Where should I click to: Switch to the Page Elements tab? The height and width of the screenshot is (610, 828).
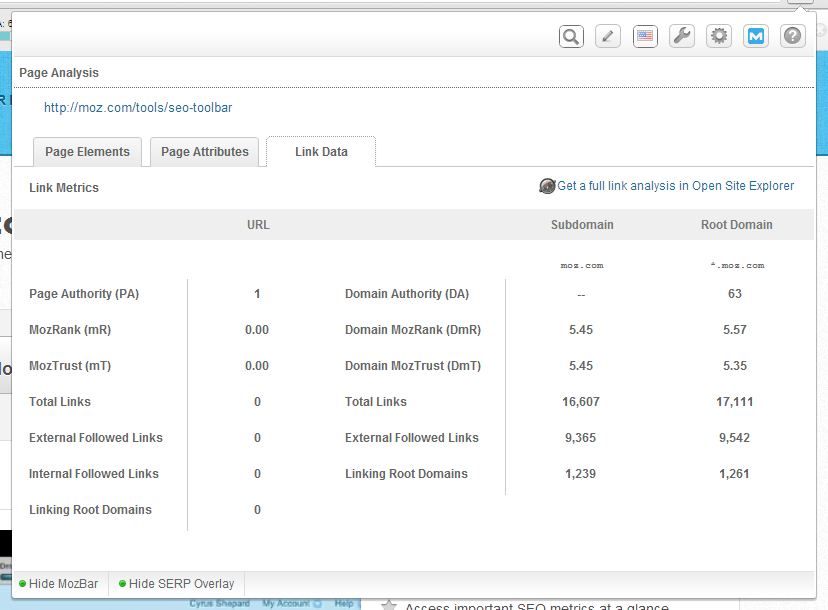[87, 152]
